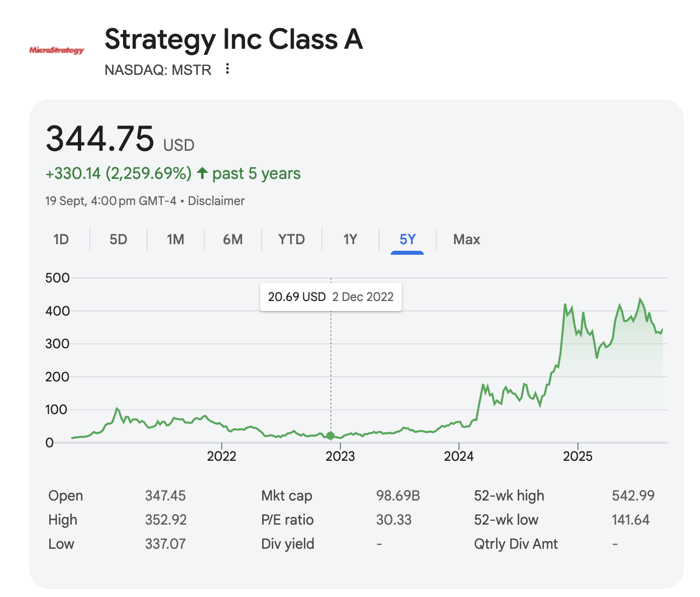Open the Disclaimer link

(x=216, y=201)
